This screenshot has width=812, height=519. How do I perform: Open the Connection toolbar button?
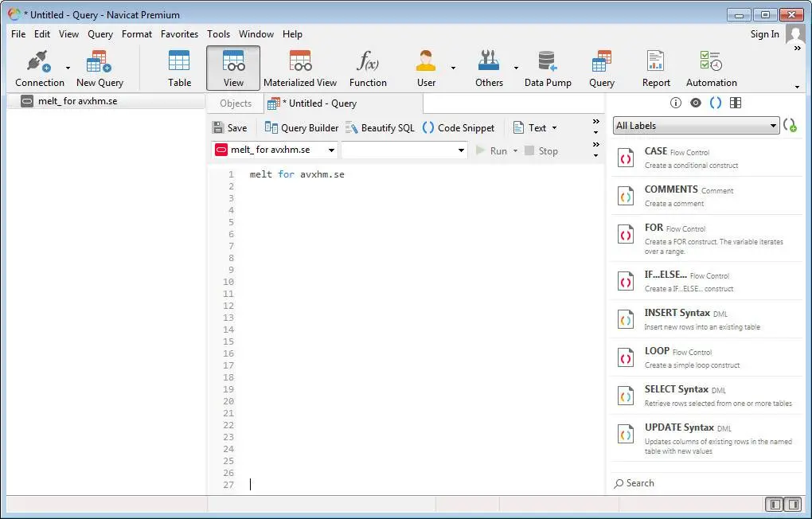pos(39,68)
